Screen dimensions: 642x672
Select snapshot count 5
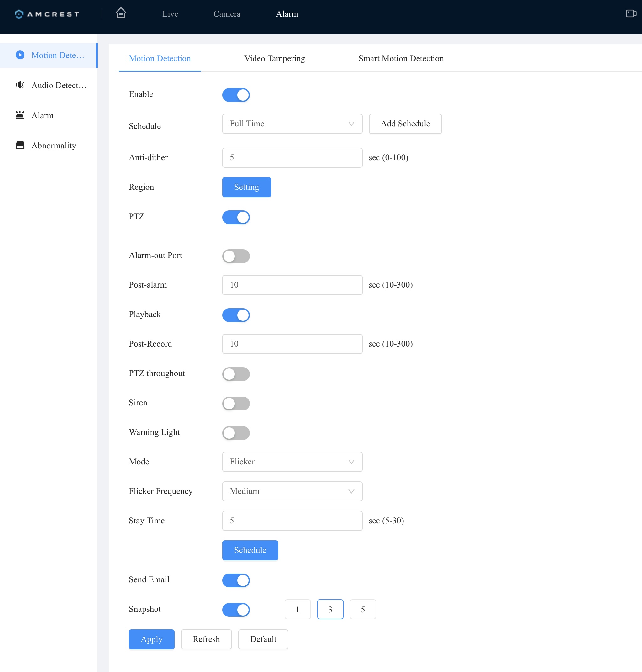(363, 609)
